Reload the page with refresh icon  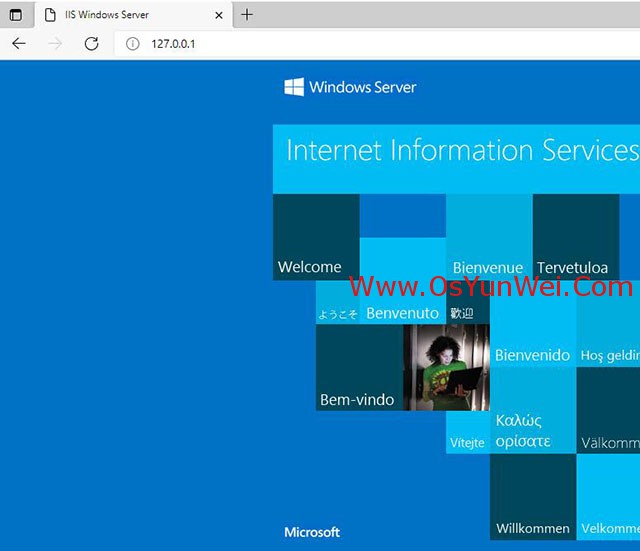(91, 43)
